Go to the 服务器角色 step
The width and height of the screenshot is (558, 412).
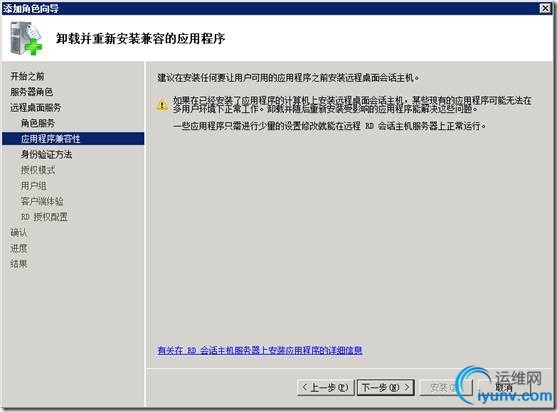32,92
